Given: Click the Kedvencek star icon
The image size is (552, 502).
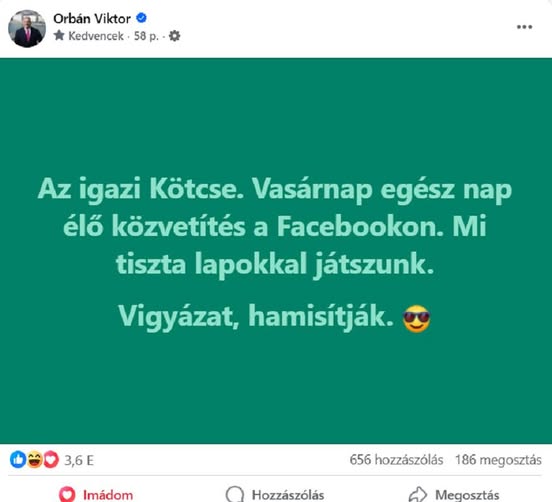Looking at the screenshot, I should (59, 36).
